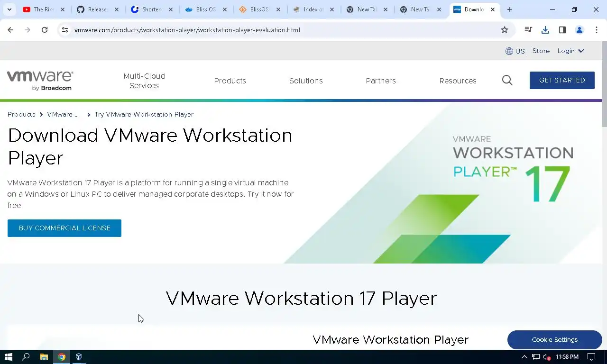
Task: Click the Store link
Action: 541,51
